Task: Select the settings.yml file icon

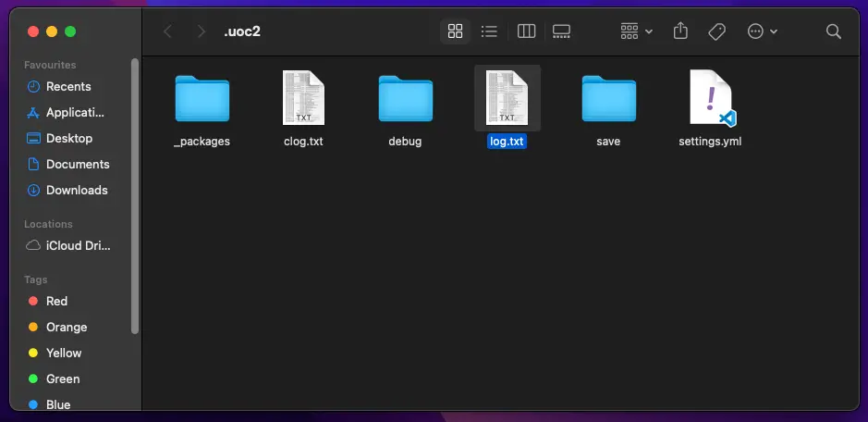Action: (x=712, y=98)
